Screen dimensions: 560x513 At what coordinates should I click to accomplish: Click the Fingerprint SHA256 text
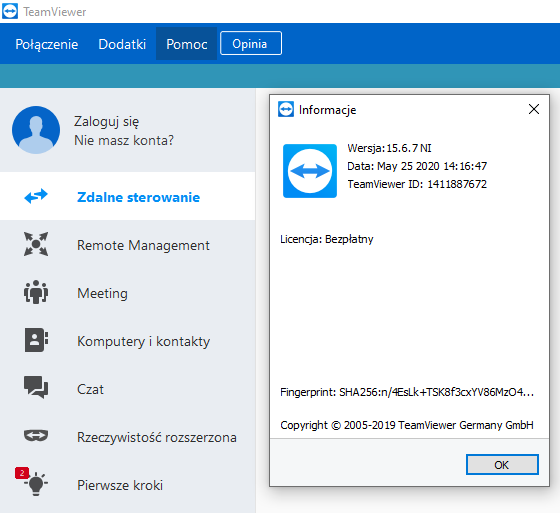[407, 392]
